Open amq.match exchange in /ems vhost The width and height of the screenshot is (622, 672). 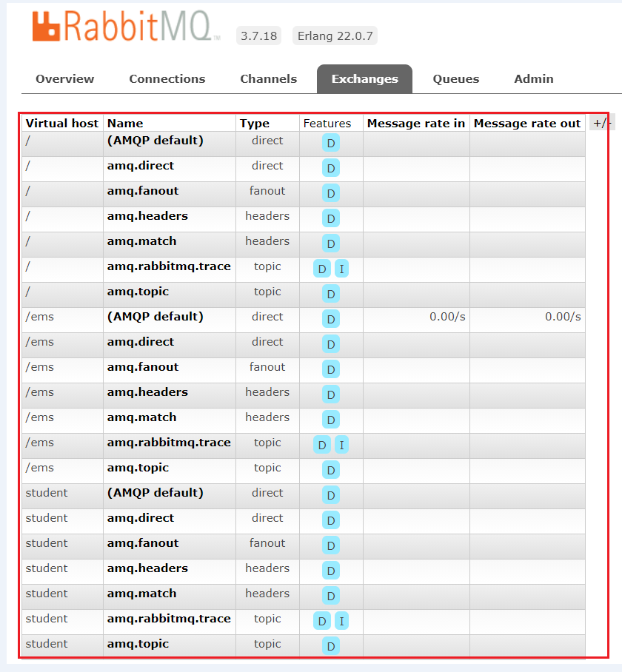pos(141,417)
